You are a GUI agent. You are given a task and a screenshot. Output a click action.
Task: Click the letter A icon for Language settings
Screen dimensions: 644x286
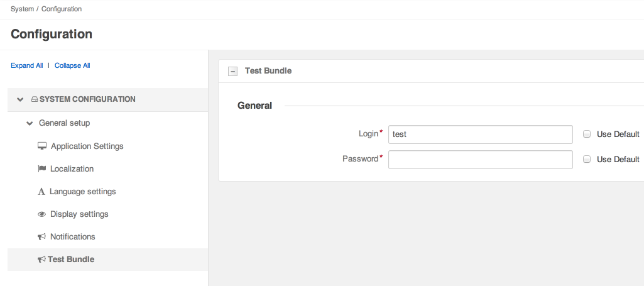click(41, 192)
